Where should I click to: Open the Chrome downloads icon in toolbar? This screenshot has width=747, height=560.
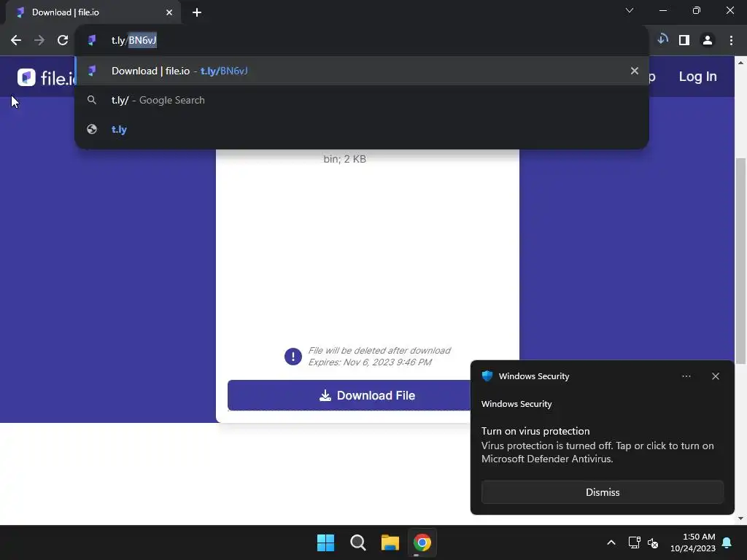click(662, 40)
